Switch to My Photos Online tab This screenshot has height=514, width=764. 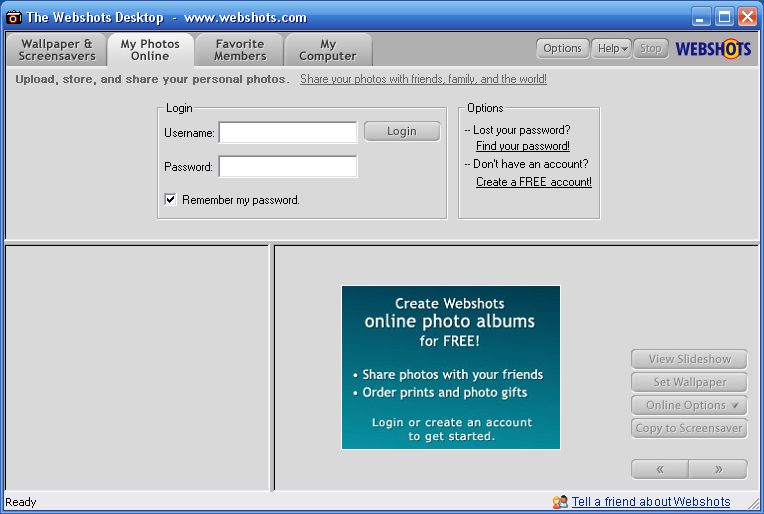[150, 50]
